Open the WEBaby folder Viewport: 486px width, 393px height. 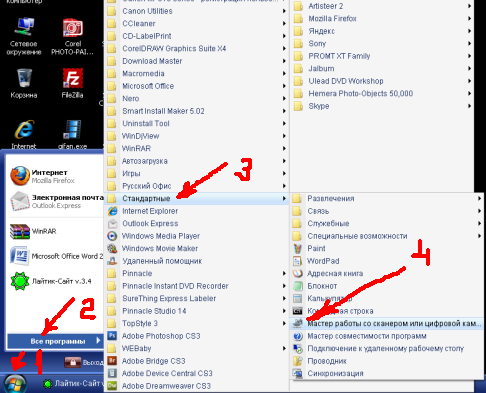coord(197,348)
